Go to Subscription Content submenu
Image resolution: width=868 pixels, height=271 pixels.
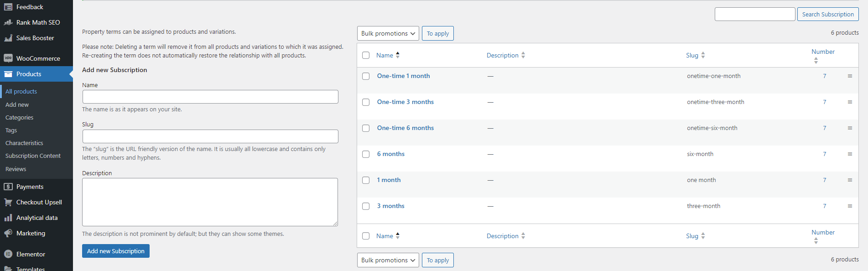pos(33,156)
